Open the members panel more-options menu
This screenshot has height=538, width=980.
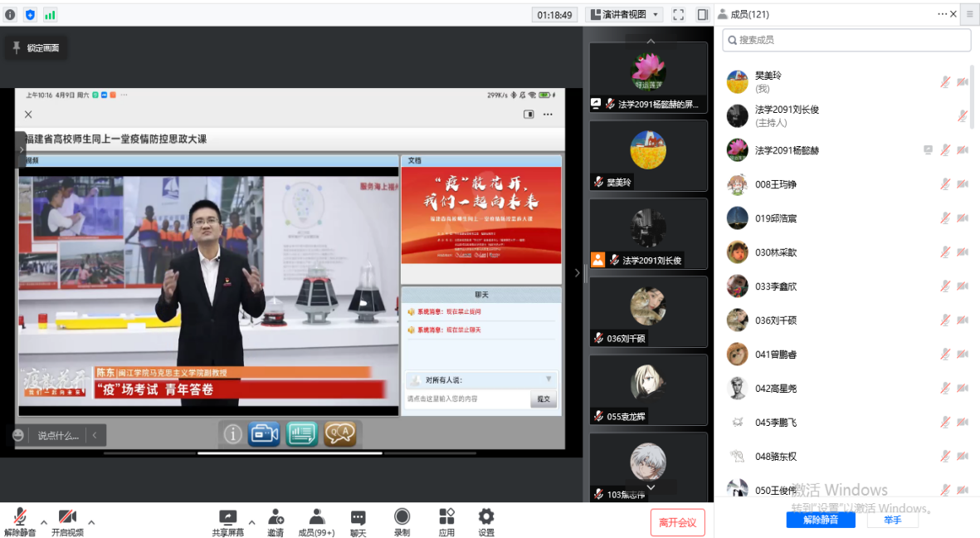942,14
